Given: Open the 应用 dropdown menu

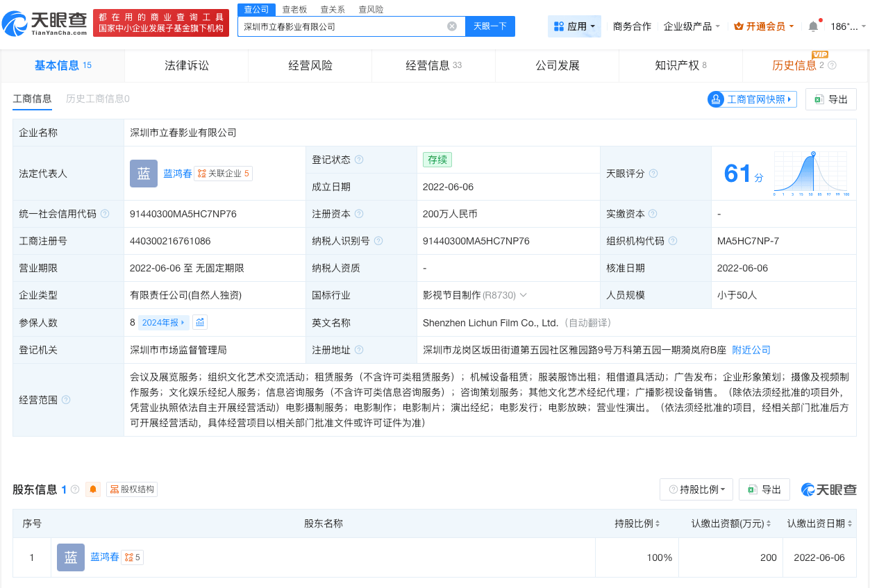Looking at the screenshot, I should point(575,26).
